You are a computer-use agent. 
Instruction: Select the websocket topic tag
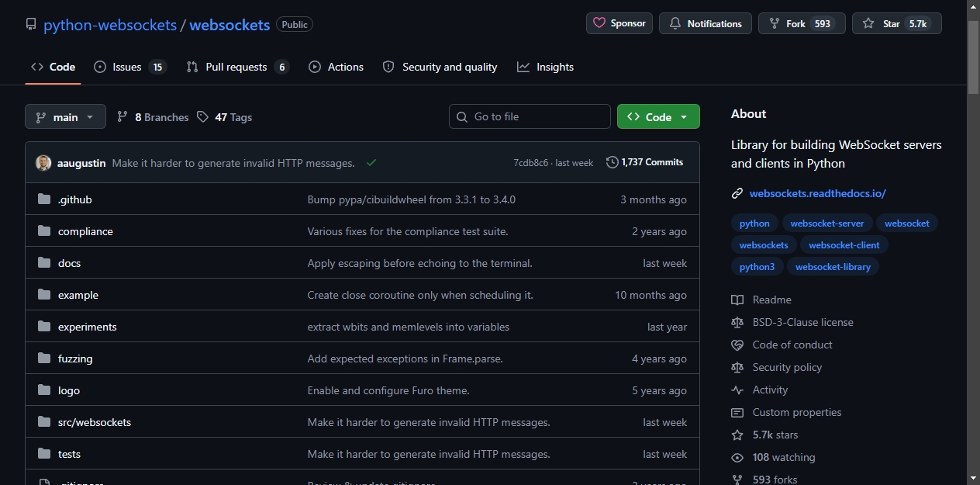point(907,223)
